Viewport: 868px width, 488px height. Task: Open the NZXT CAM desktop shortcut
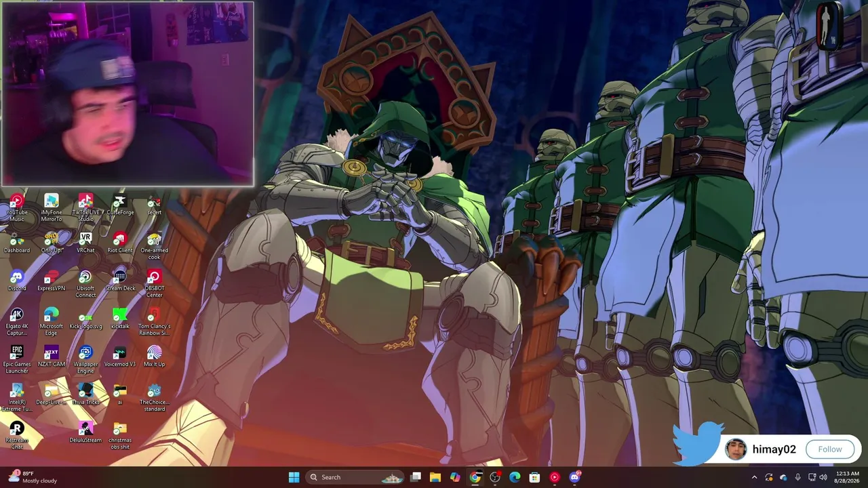pos(52,356)
